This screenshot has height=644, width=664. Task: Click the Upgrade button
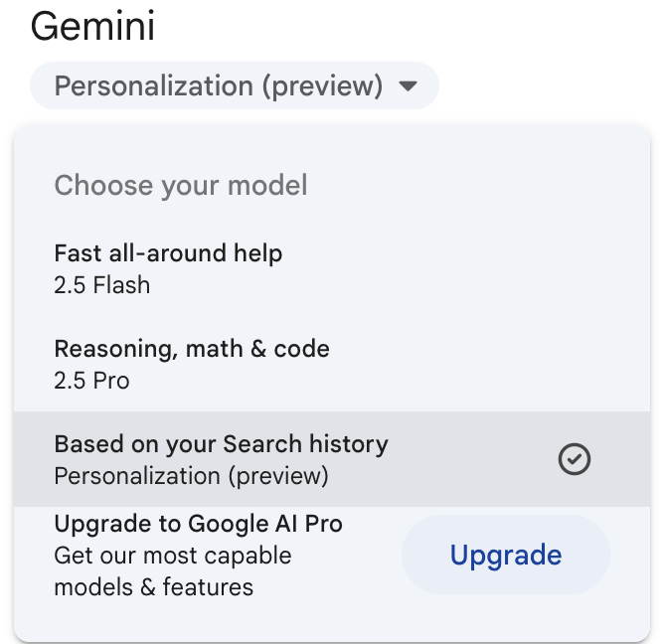(506, 555)
